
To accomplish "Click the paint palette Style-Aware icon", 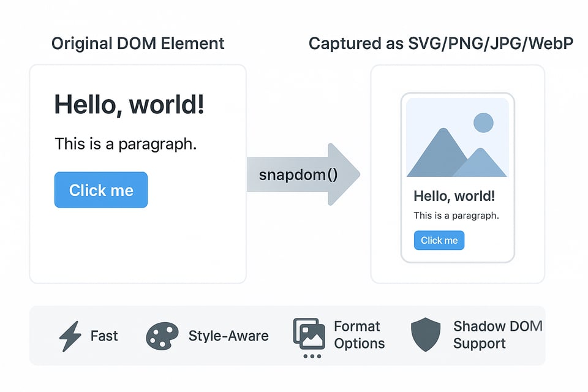I will click(x=162, y=336).
